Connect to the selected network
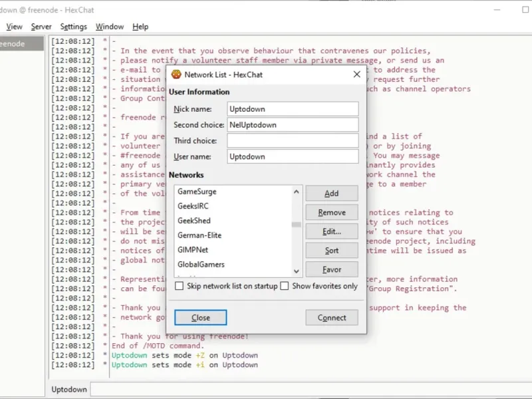 click(x=331, y=318)
